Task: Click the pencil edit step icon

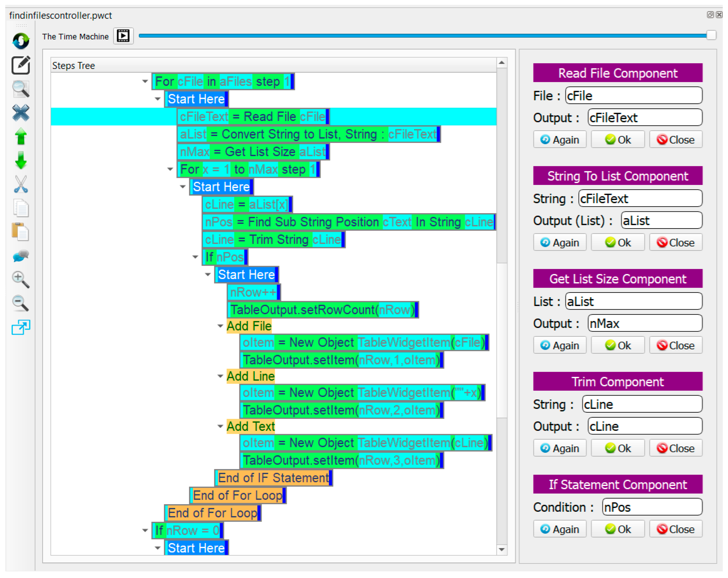Action: (x=21, y=65)
